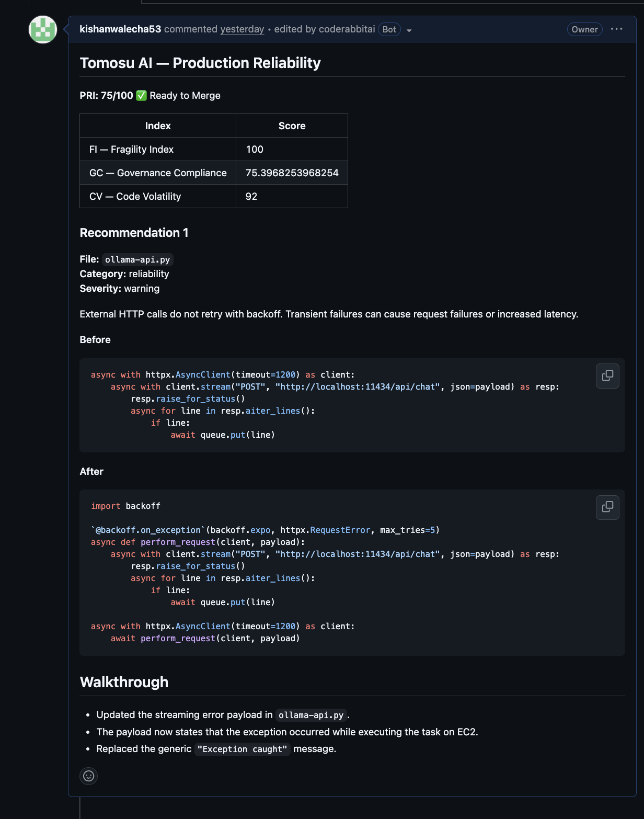This screenshot has width=644, height=819.
Task: Click the 'External HTTP calls do not retry' paragraph
Action: [329, 314]
